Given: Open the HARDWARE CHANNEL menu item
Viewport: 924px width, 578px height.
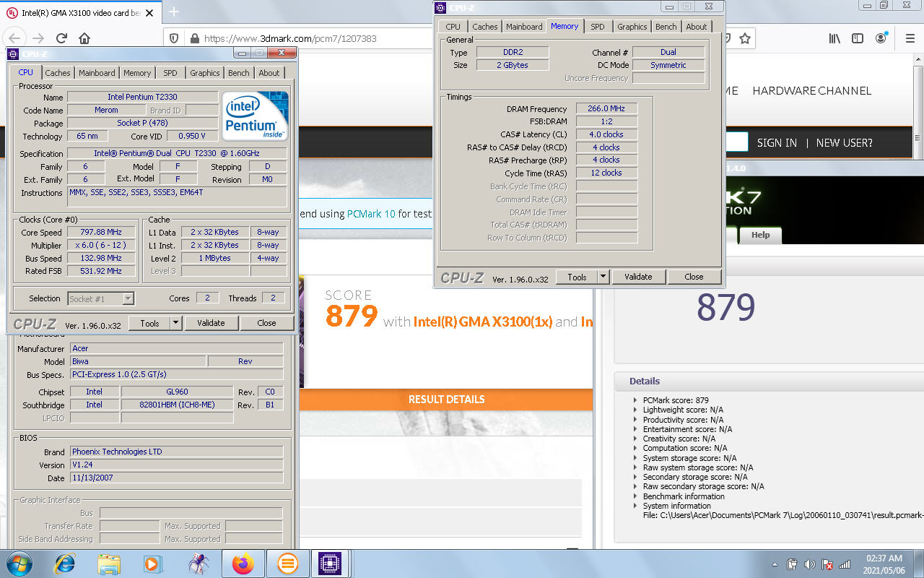Looking at the screenshot, I should pyautogui.click(x=812, y=90).
